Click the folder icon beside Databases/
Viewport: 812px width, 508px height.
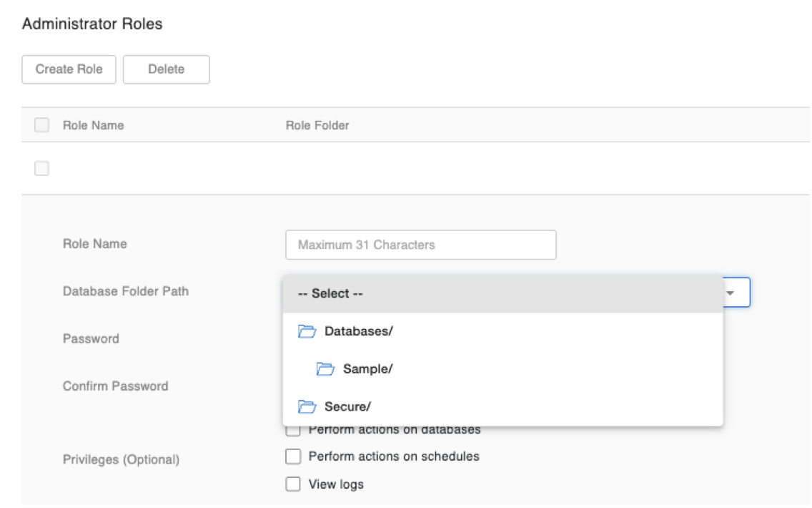(307, 331)
